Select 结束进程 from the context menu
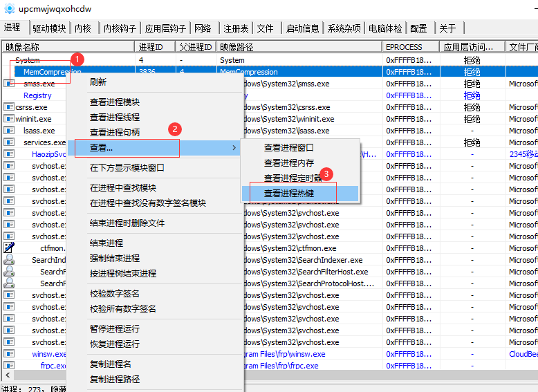This screenshot has width=538, height=392. [106, 243]
